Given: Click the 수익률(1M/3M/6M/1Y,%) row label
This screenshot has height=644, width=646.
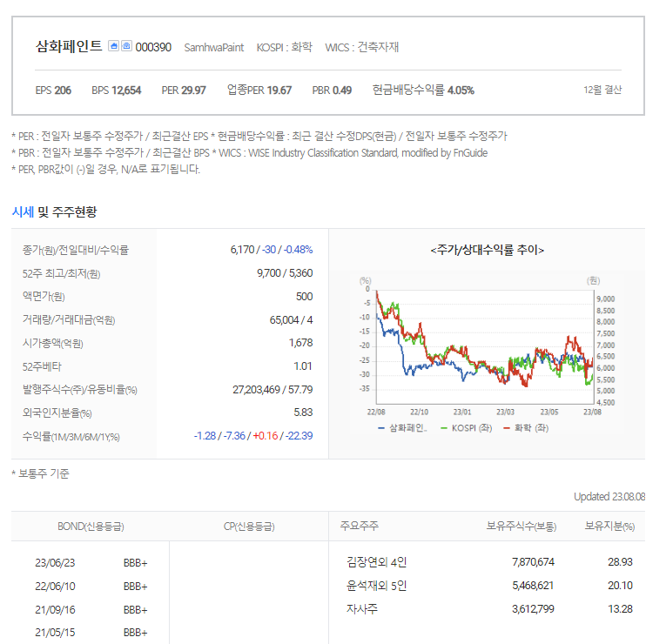Looking at the screenshot, I should (x=71, y=437).
